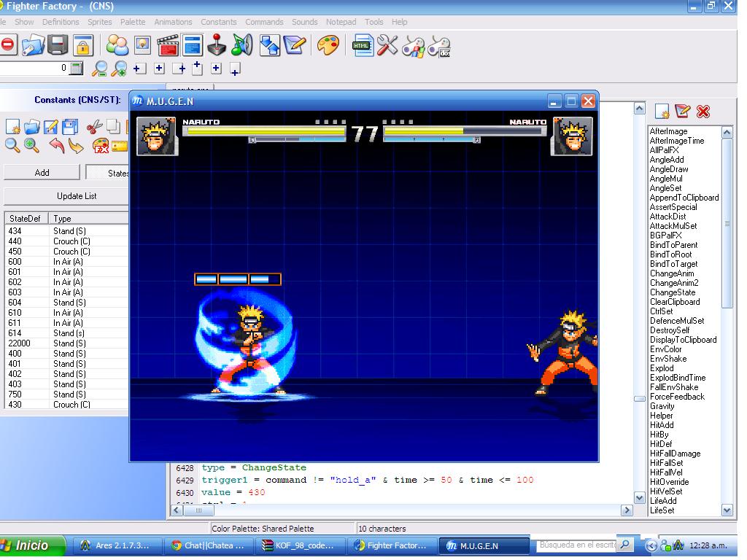Click the padlock lock icon
The height and width of the screenshot is (560, 747).
tap(83, 46)
